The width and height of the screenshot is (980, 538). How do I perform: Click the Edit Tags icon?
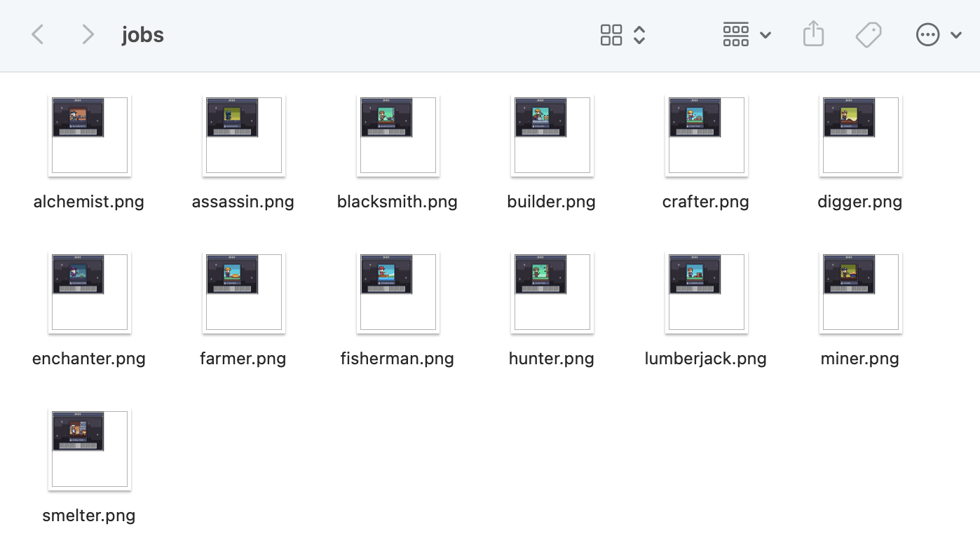869,34
